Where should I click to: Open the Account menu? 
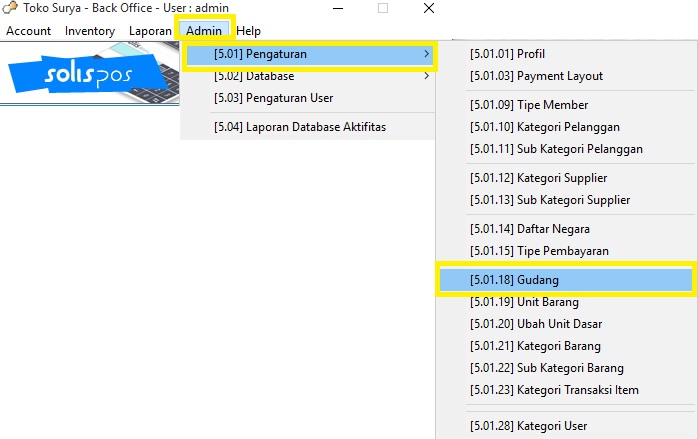[x=29, y=31]
